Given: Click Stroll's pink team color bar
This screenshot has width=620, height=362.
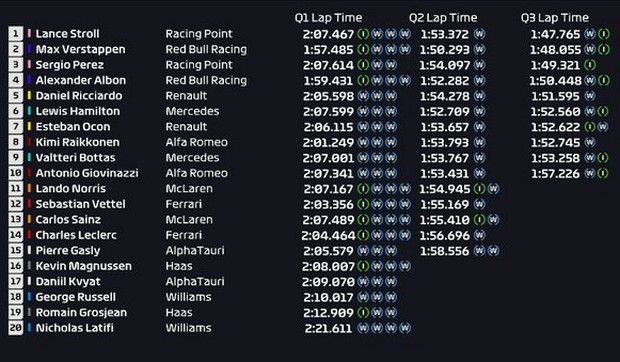Looking at the screenshot, I should (x=29, y=34).
